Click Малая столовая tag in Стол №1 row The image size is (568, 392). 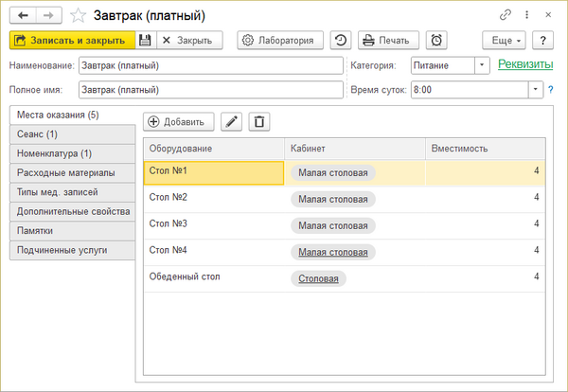[x=333, y=173]
